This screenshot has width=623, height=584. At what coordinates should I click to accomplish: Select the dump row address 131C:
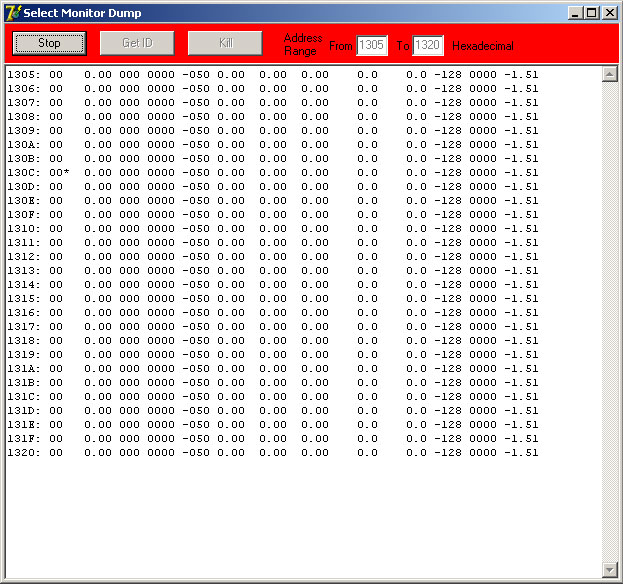click(24, 397)
